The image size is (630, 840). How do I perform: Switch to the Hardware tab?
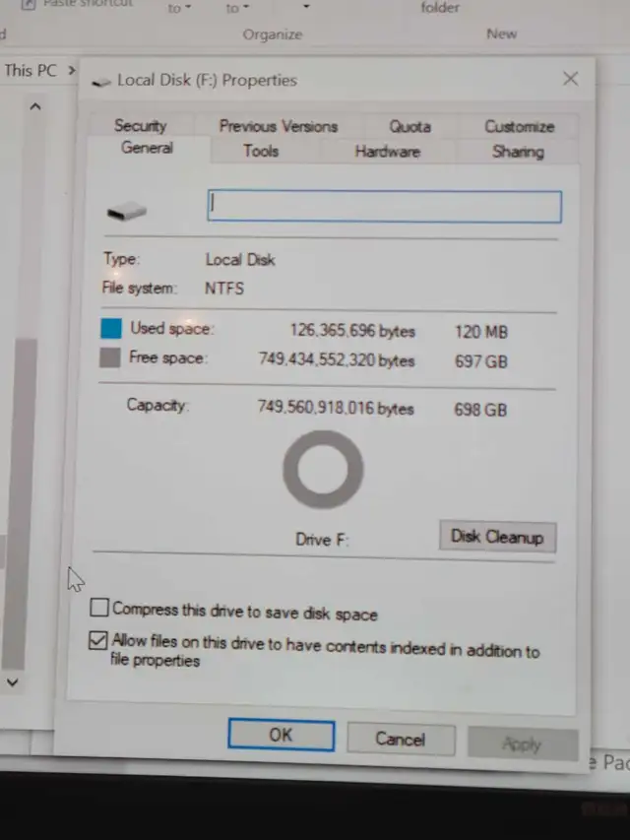pos(387,152)
